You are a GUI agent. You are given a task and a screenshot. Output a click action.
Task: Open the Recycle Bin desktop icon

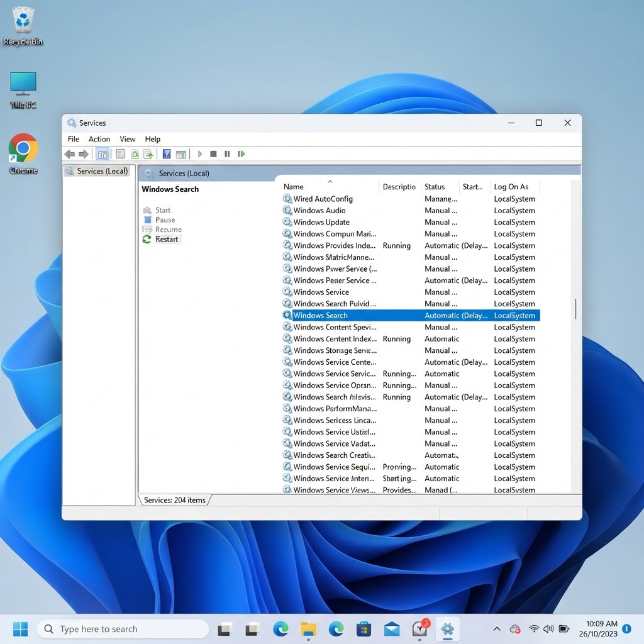pos(23,26)
